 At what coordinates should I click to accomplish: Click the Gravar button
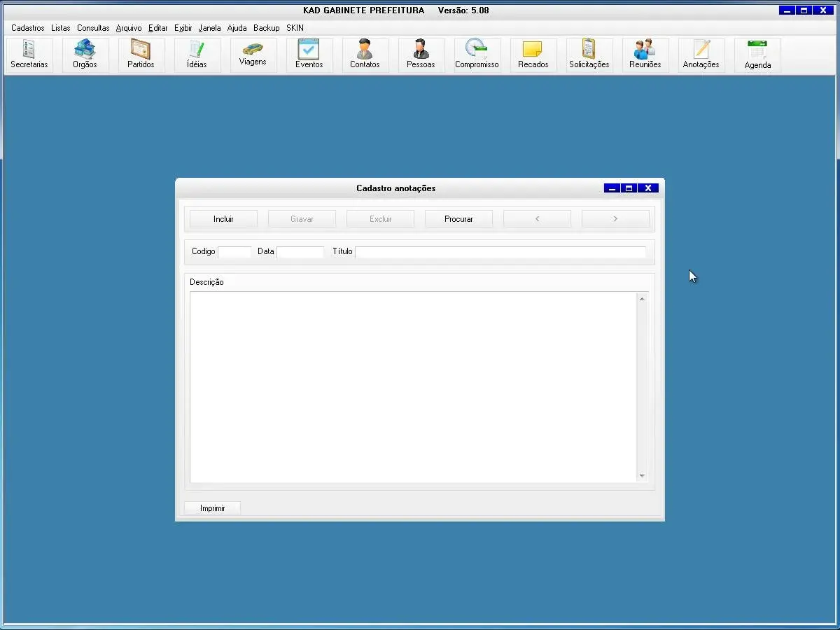coord(302,219)
